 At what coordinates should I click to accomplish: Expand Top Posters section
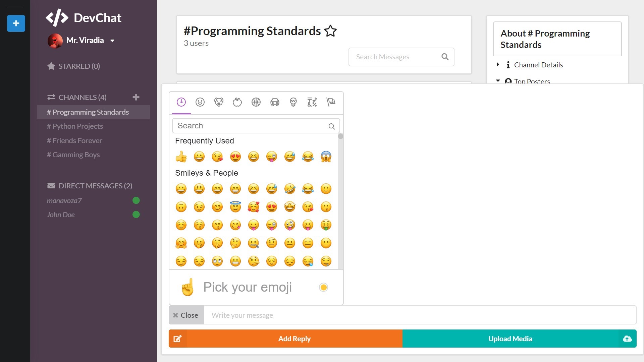[x=499, y=81]
